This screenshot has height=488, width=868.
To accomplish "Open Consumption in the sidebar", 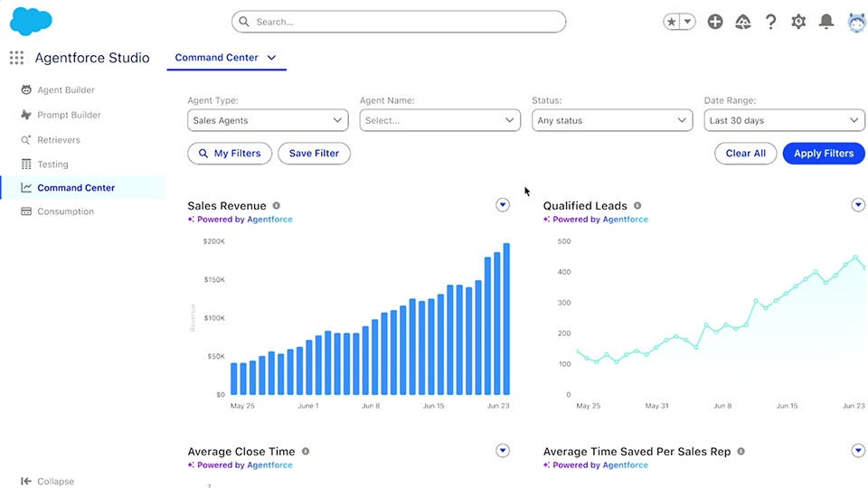I will pos(66,211).
